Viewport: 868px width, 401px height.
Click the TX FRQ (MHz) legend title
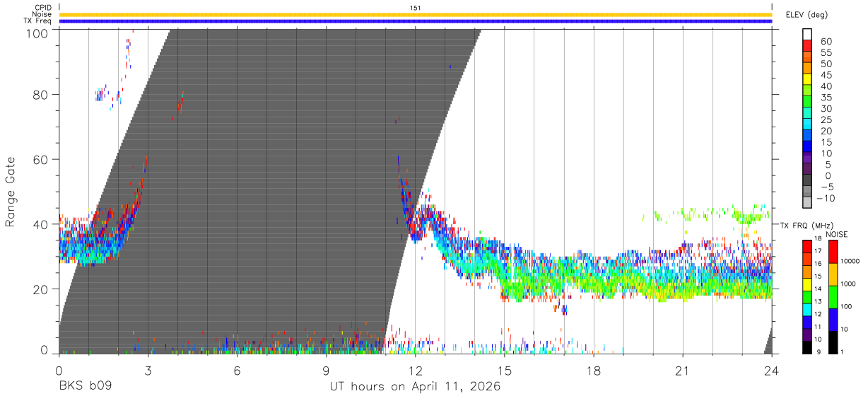tap(806, 225)
